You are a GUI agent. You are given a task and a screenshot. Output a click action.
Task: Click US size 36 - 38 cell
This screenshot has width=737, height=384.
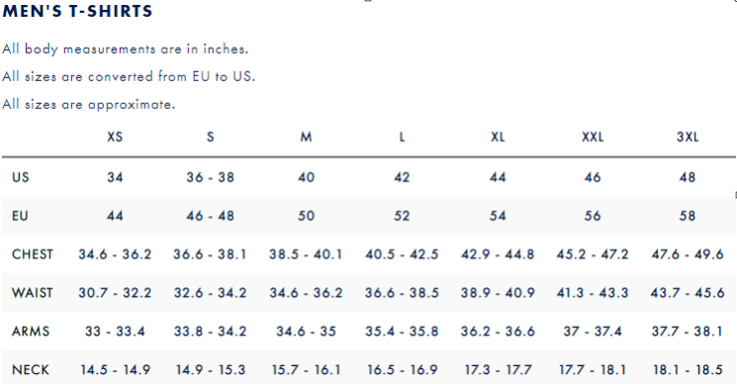(x=210, y=177)
